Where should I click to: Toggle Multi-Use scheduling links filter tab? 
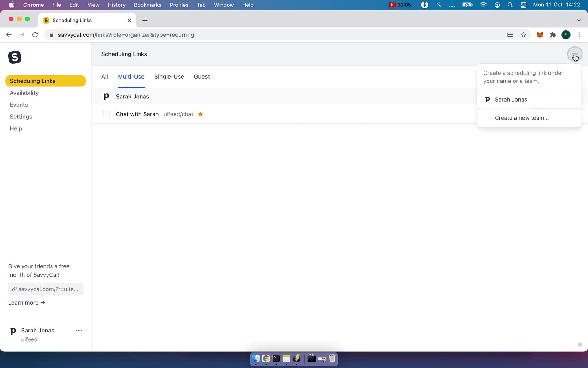[131, 77]
